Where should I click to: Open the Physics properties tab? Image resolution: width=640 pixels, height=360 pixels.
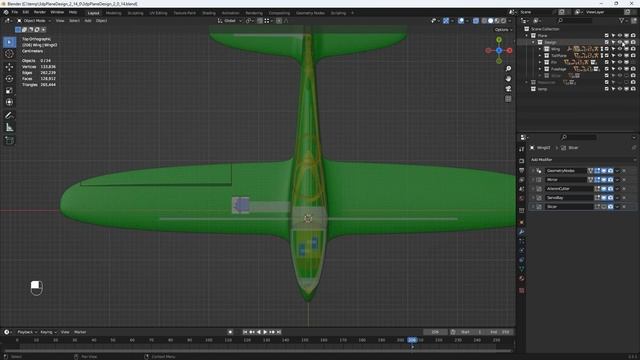[522, 251]
